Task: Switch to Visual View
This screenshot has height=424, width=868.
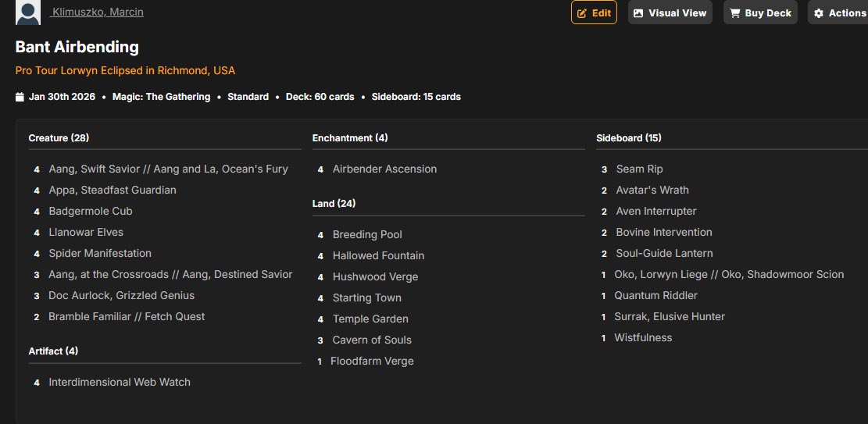Action: coord(670,12)
